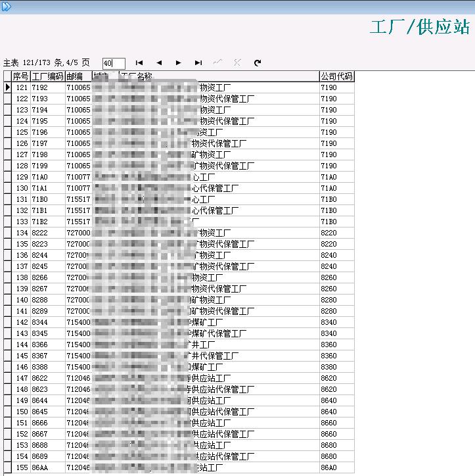Click the 主表 121/173 record count label
The height and width of the screenshot is (476, 475).
(47, 63)
